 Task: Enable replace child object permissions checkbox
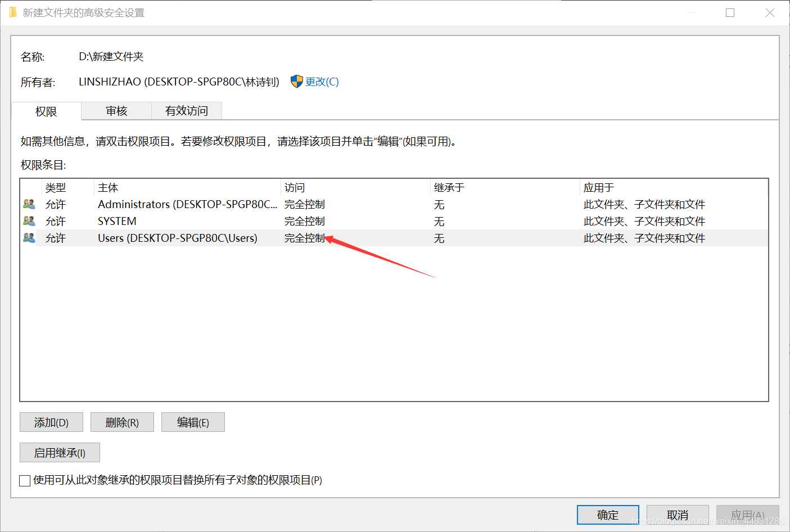point(25,480)
